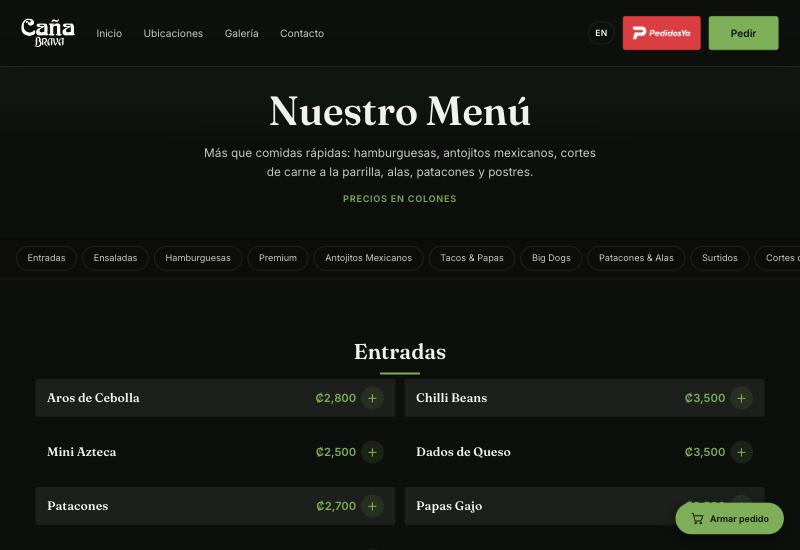Click the green Pedir button
Screen dimensions: 800x550
[743, 33]
